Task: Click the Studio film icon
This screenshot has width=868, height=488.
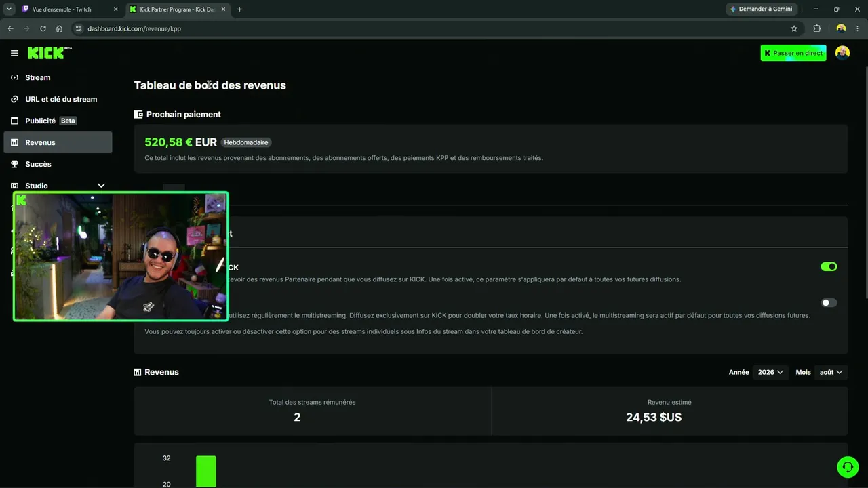Action: coord(14,186)
